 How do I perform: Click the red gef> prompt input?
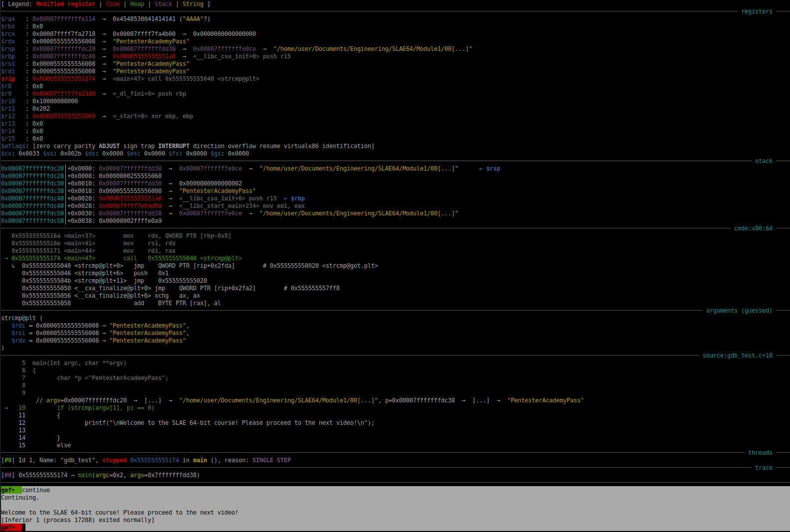(x=11, y=528)
